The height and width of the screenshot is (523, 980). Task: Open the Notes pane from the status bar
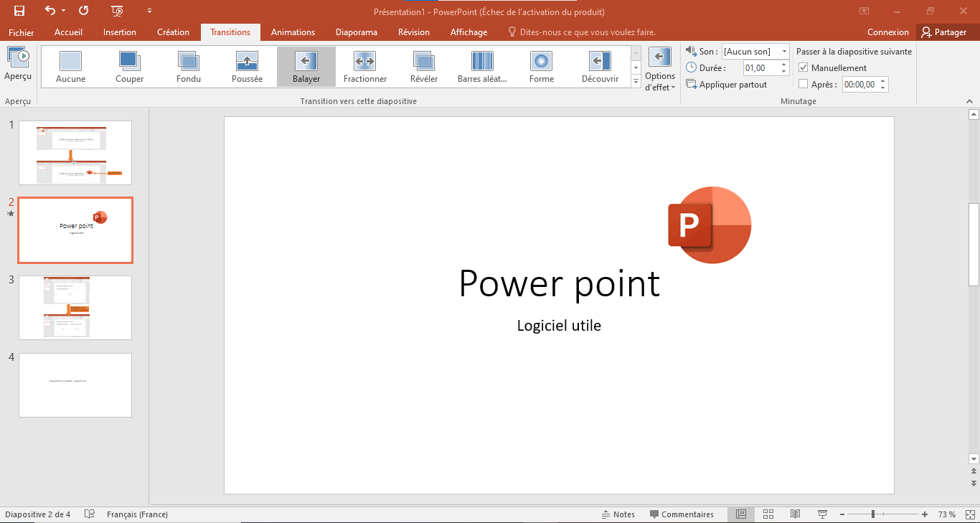(618, 514)
